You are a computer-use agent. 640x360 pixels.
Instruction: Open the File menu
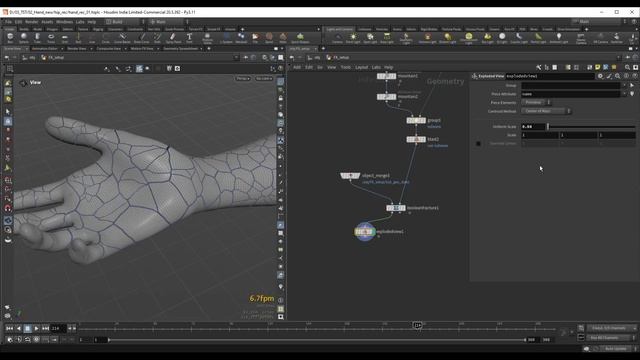(8, 22)
